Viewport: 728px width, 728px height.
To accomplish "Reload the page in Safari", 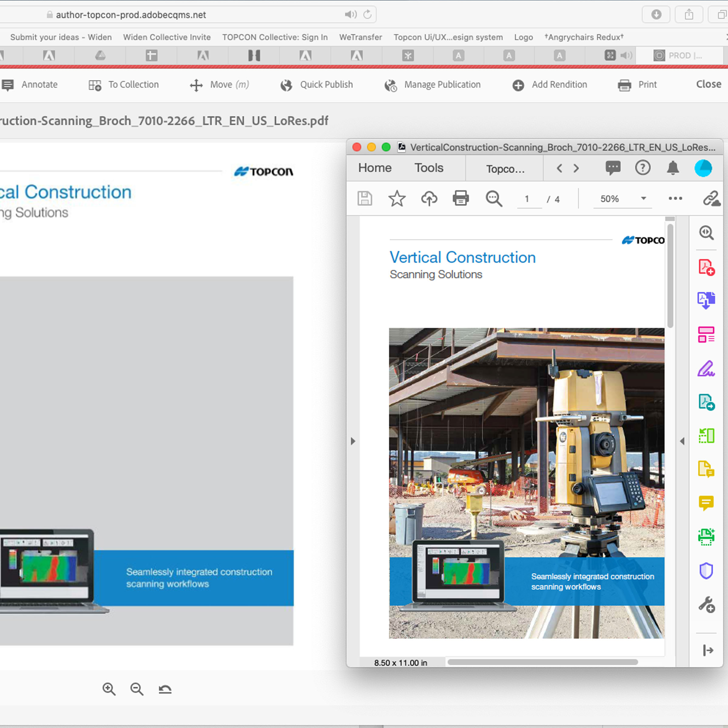I will coord(367,15).
